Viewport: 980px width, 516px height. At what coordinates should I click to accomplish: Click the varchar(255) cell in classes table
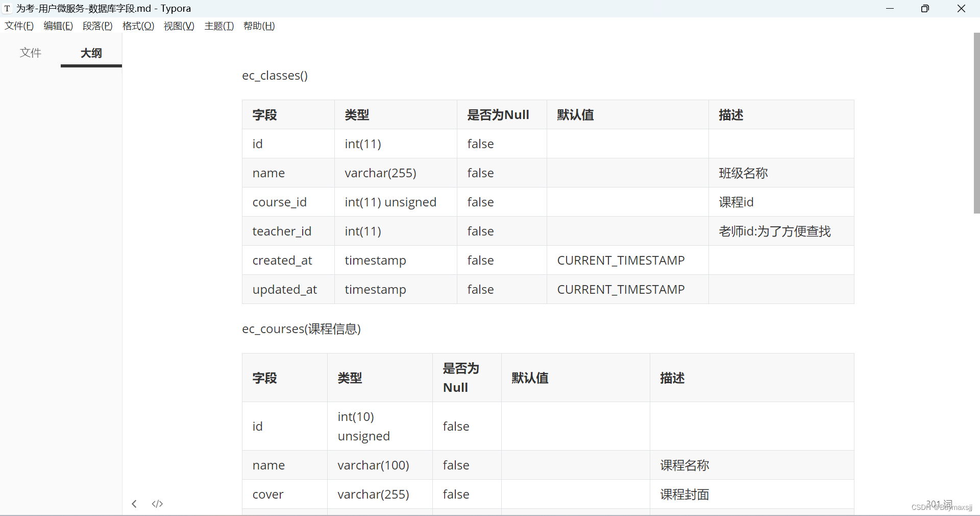coord(396,173)
